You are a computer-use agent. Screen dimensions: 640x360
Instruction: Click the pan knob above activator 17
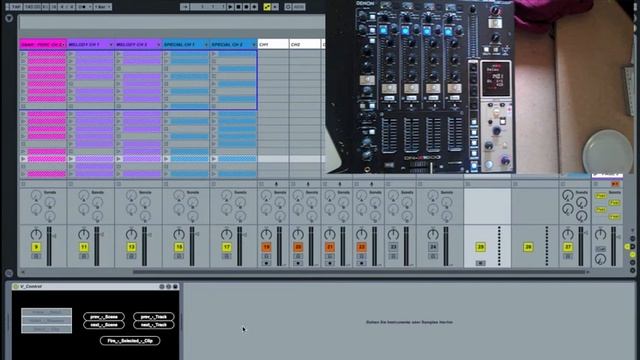tap(227, 234)
